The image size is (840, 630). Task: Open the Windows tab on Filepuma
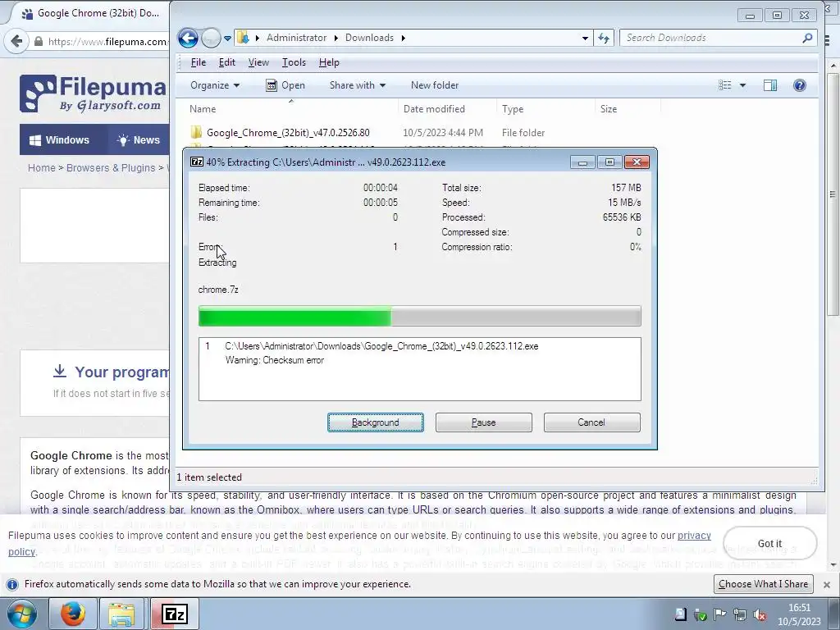(x=59, y=139)
